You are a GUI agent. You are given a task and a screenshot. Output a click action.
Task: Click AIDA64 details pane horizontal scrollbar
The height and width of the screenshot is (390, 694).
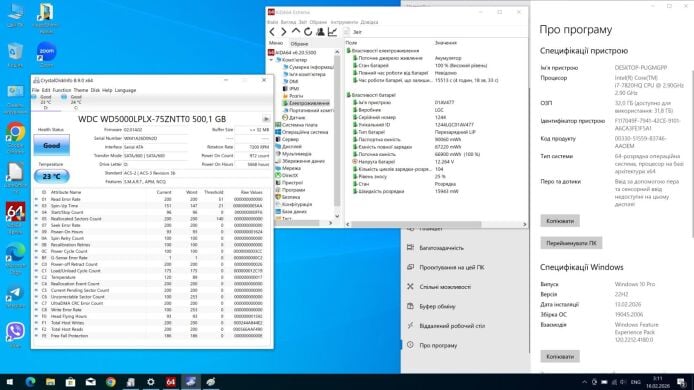click(x=436, y=224)
